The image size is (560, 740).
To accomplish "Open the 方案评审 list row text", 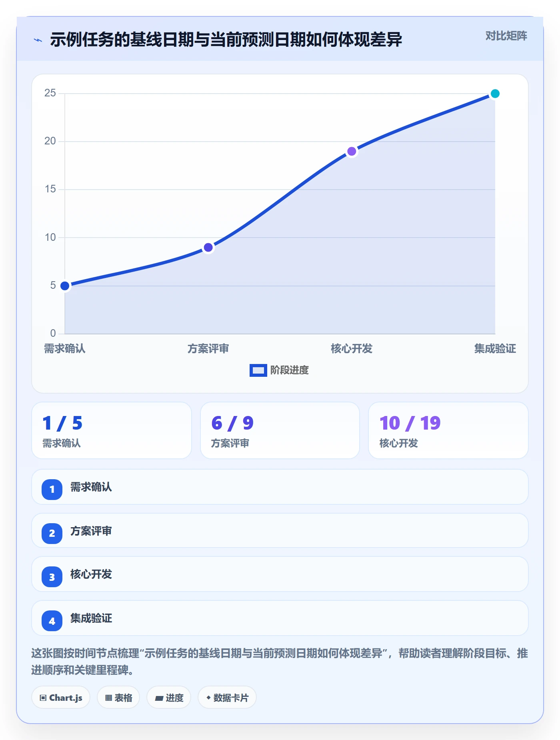I will [x=91, y=531].
